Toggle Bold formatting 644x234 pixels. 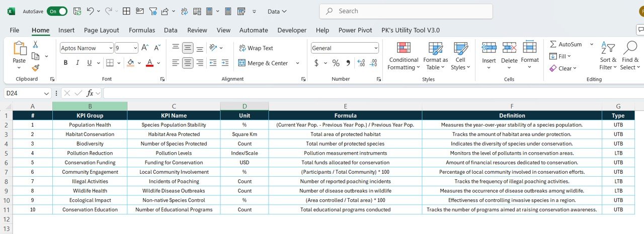(65, 63)
